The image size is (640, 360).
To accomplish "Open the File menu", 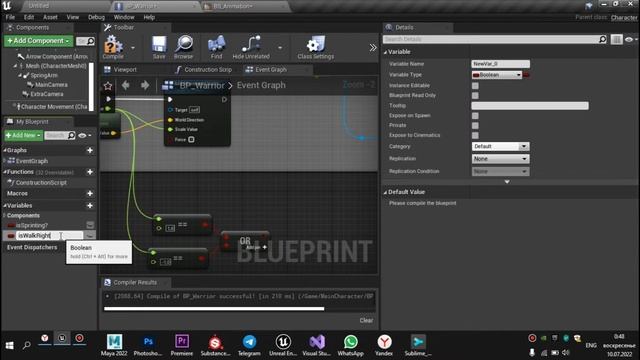I will coord(10,17).
